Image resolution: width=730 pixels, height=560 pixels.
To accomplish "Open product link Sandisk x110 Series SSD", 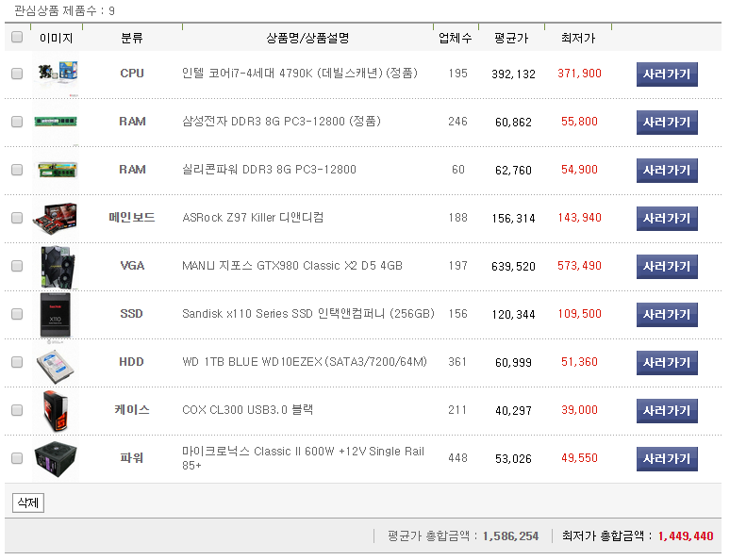I will [307, 314].
